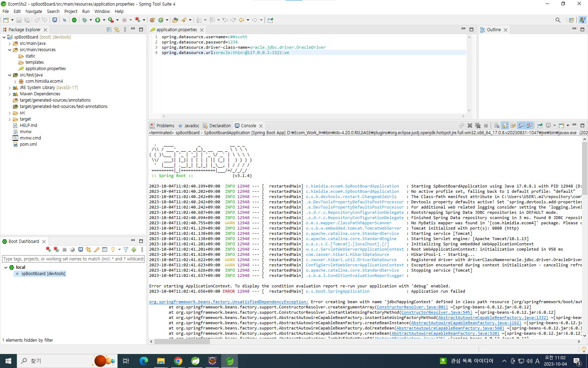The width and height of the screenshot is (588, 368).
Task: Collapse the spBootBoard project node
Action: [x=4, y=37]
